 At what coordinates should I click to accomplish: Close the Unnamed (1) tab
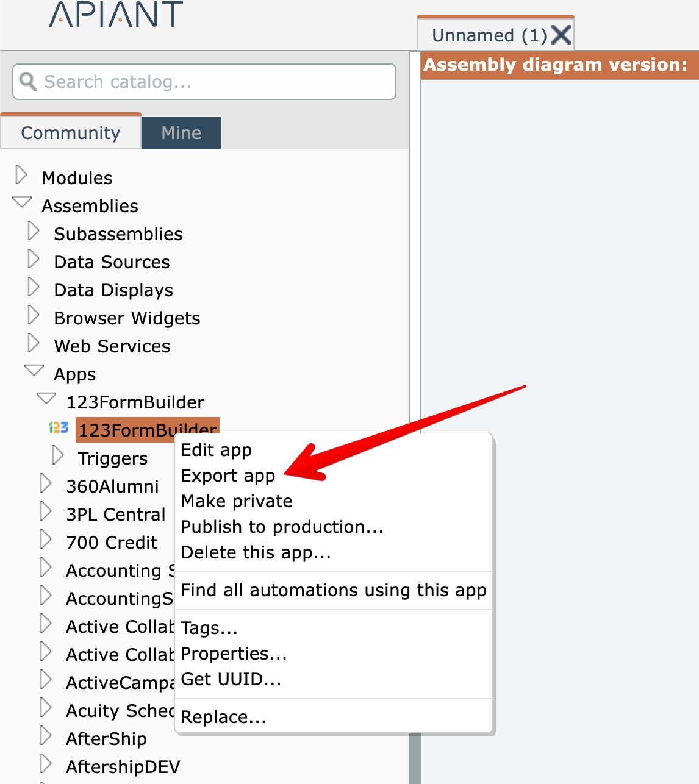[561, 35]
